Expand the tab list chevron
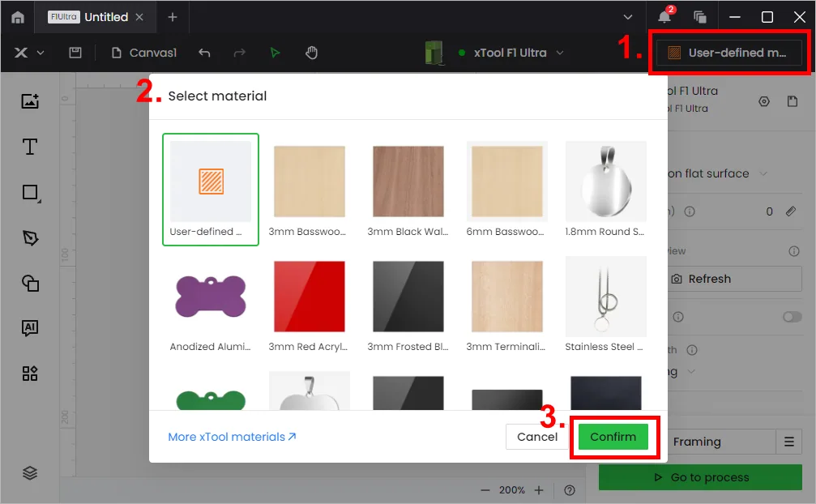816x504 pixels. (x=628, y=17)
